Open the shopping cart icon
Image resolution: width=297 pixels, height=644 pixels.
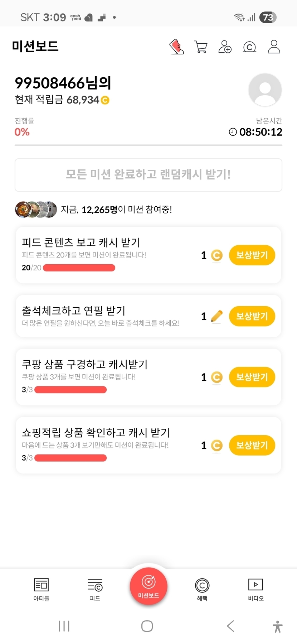201,47
